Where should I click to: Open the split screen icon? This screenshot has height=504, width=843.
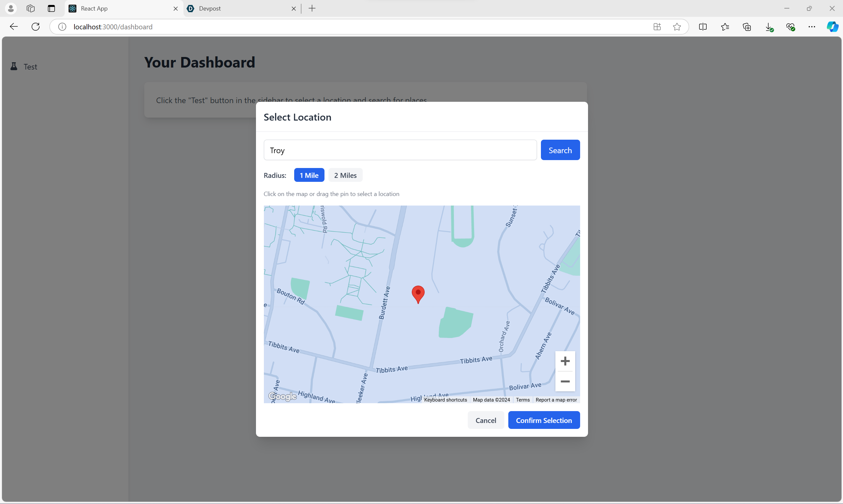click(x=703, y=27)
